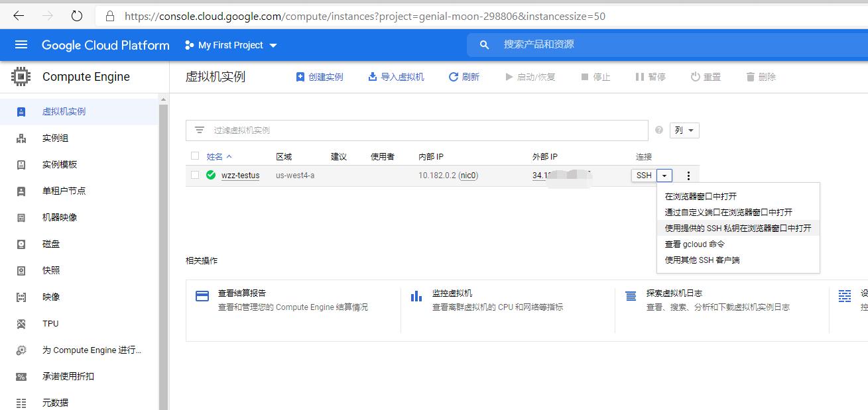This screenshot has height=410, width=868.
Task: Click the 重置 reset button
Action: [706, 77]
